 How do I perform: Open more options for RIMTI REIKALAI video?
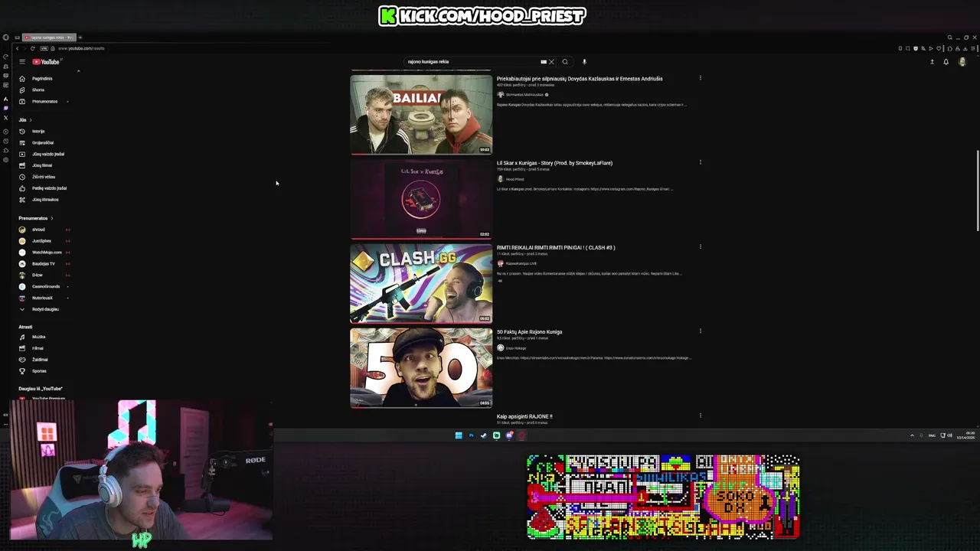click(x=700, y=246)
